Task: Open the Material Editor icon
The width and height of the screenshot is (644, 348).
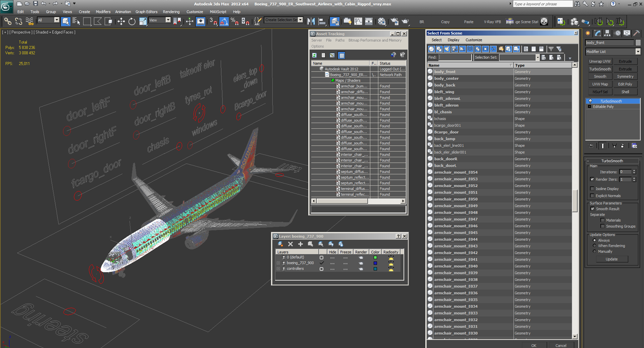Action: pyautogui.click(x=382, y=21)
